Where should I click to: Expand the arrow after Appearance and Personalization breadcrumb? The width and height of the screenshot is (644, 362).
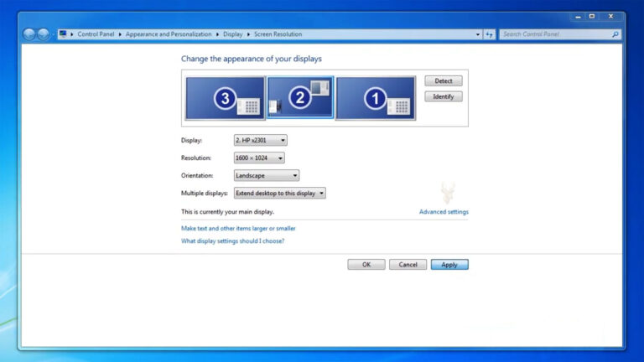[217, 34]
